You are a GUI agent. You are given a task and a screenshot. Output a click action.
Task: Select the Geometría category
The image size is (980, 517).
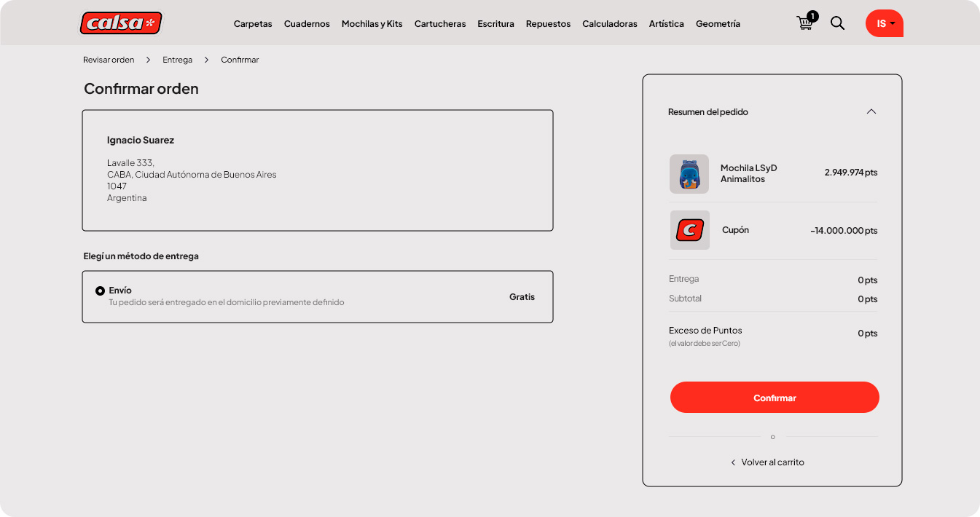[718, 24]
